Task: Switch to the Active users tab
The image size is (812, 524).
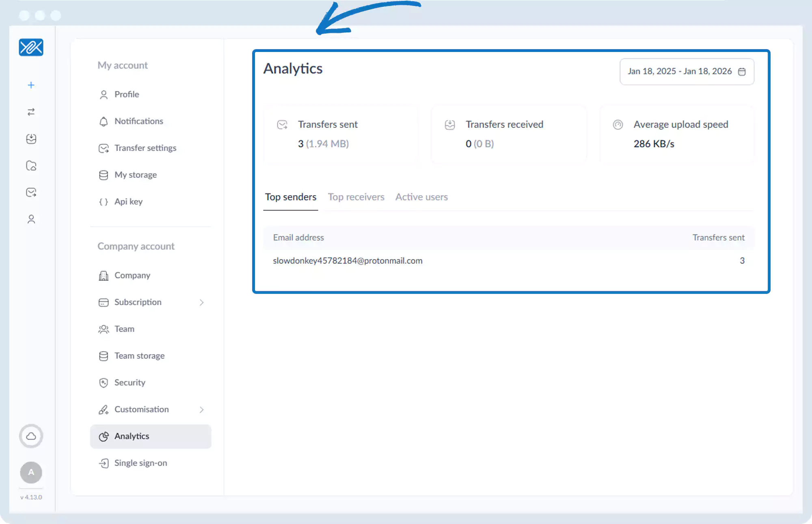Action: [421, 197]
